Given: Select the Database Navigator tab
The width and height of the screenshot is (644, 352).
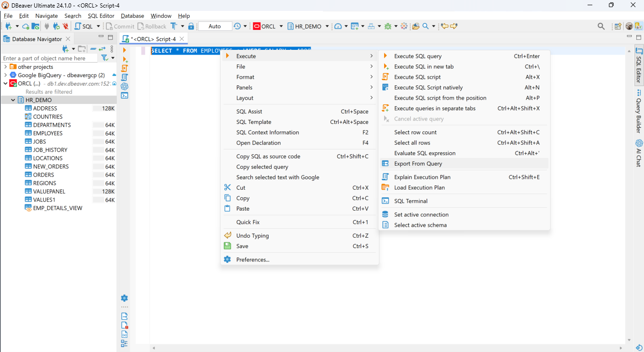Looking at the screenshot, I should [37, 39].
